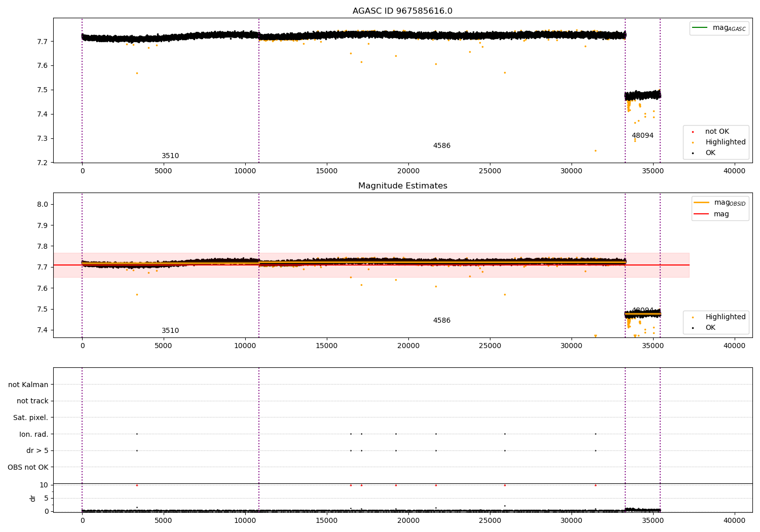Click the 7.3 tick label on top plot
Image resolution: width=760 pixels, height=532 pixels.
43,138
